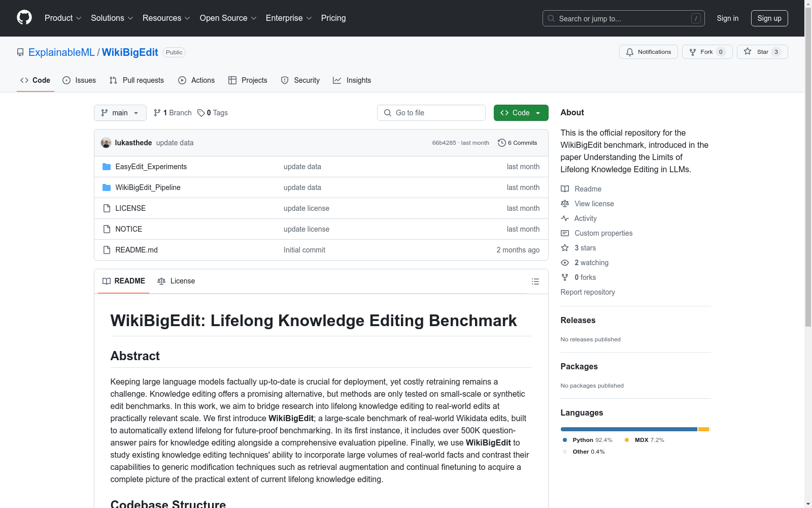Select the Code repository tab
812x508 pixels.
pos(36,80)
